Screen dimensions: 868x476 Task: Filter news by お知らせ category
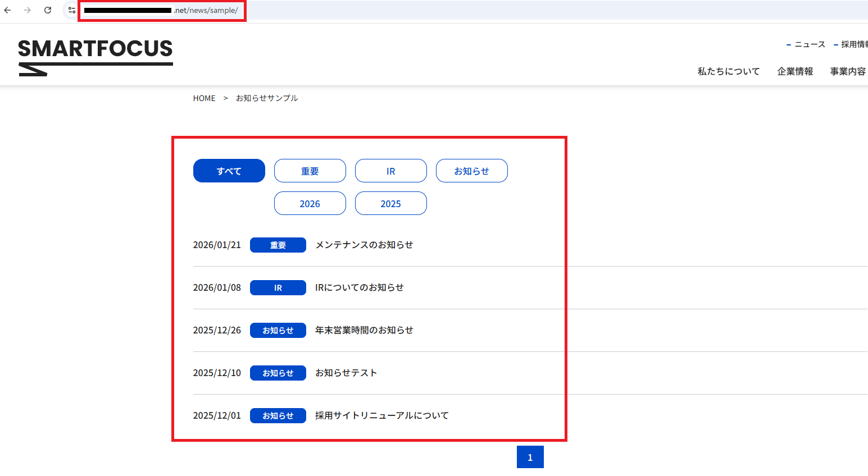point(471,170)
